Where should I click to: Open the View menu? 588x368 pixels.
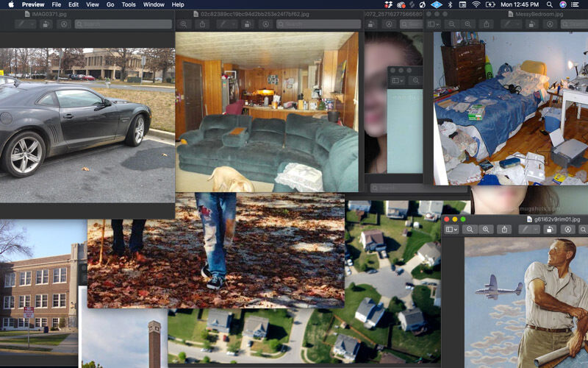point(93,4)
